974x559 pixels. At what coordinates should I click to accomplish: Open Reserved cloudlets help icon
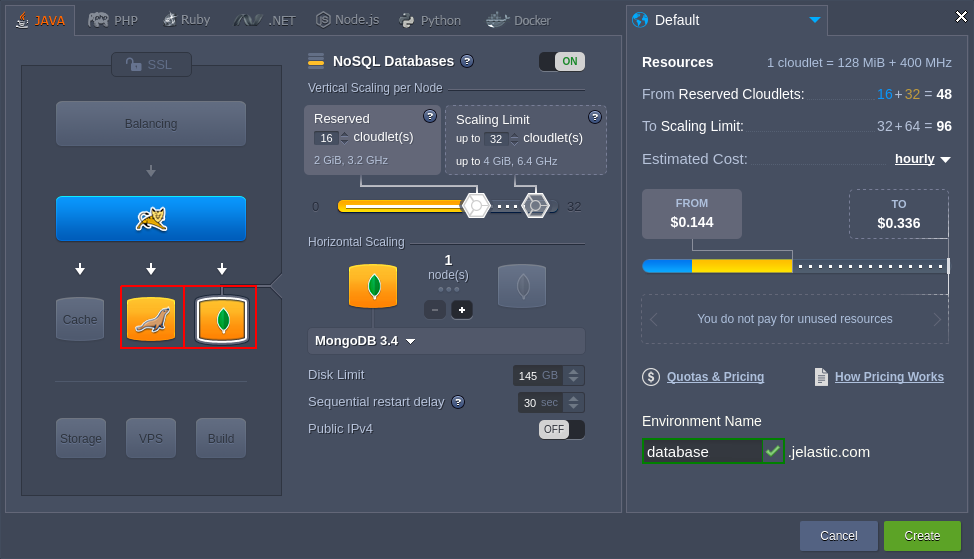coord(429,116)
